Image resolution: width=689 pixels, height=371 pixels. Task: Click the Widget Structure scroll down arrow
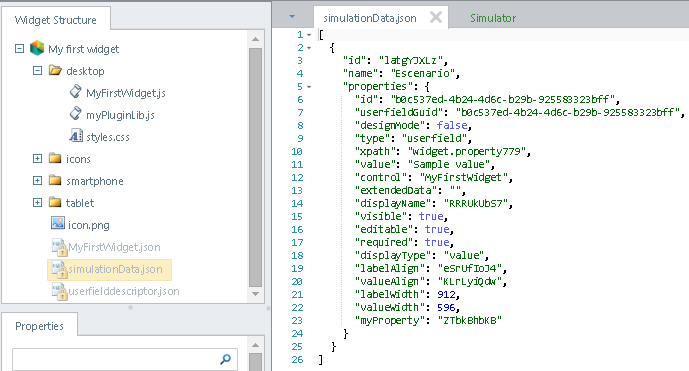click(x=255, y=294)
